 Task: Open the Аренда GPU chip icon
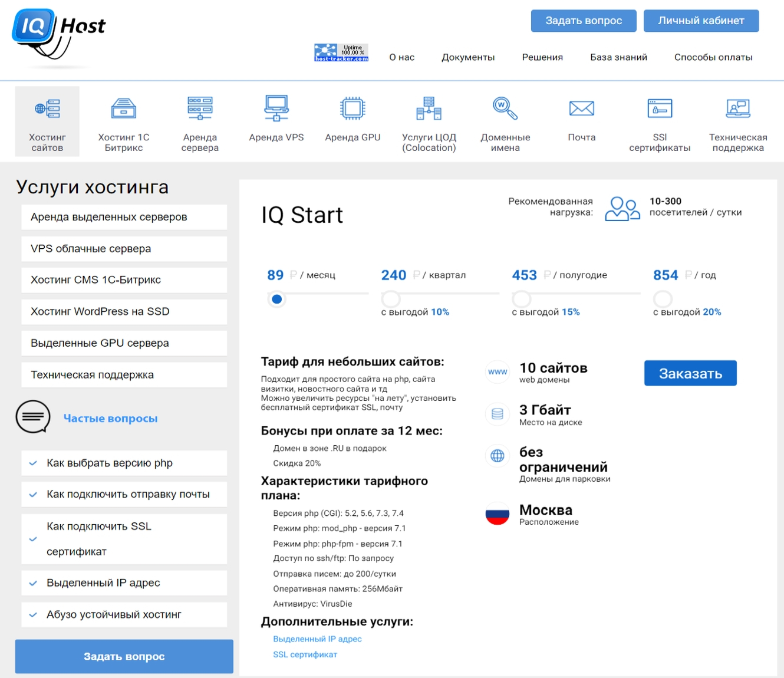(x=353, y=108)
